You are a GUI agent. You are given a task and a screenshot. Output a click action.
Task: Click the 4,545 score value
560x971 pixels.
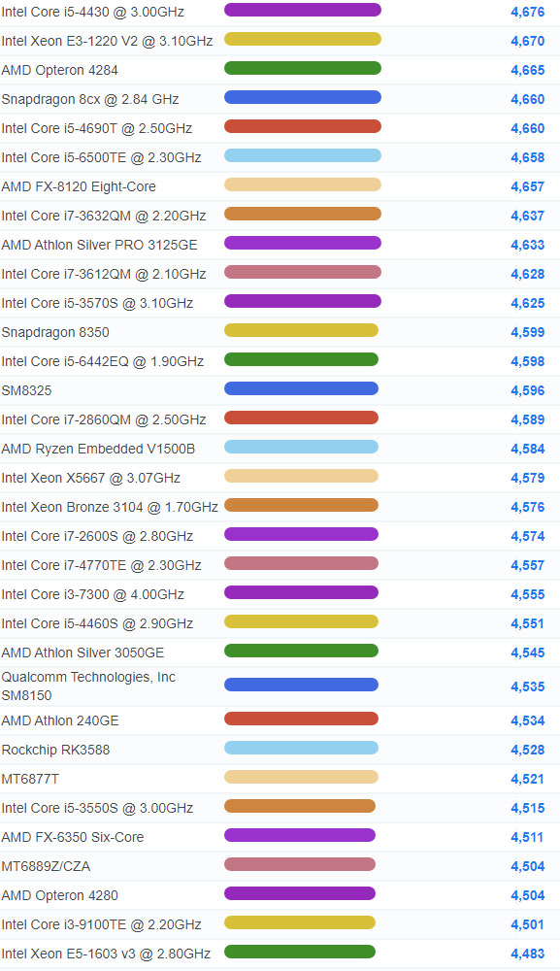pyautogui.click(x=528, y=653)
